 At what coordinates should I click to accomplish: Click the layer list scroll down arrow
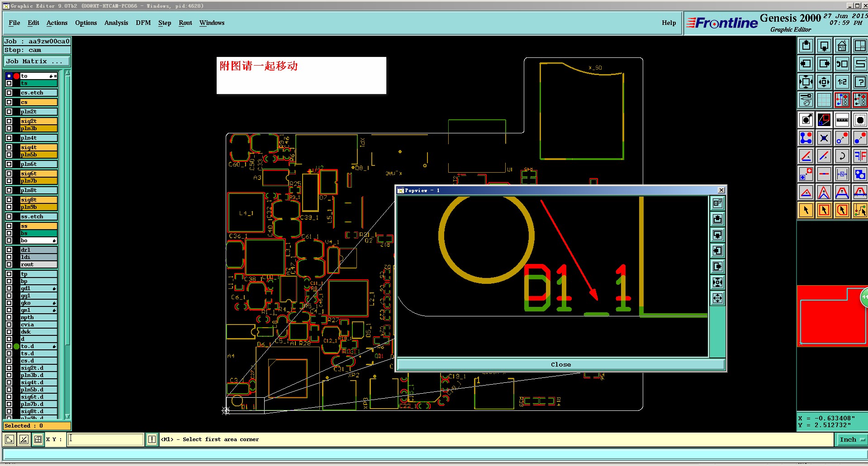click(x=68, y=416)
